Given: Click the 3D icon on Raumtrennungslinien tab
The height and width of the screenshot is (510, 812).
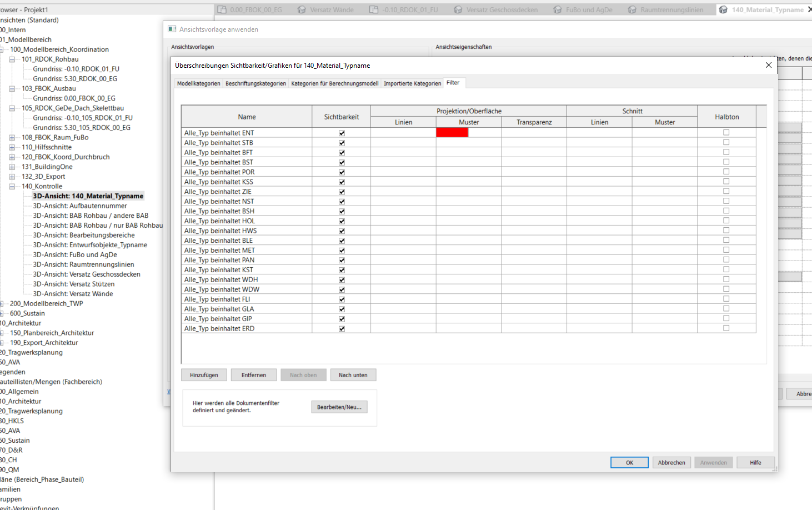Looking at the screenshot, I should (x=632, y=9).
